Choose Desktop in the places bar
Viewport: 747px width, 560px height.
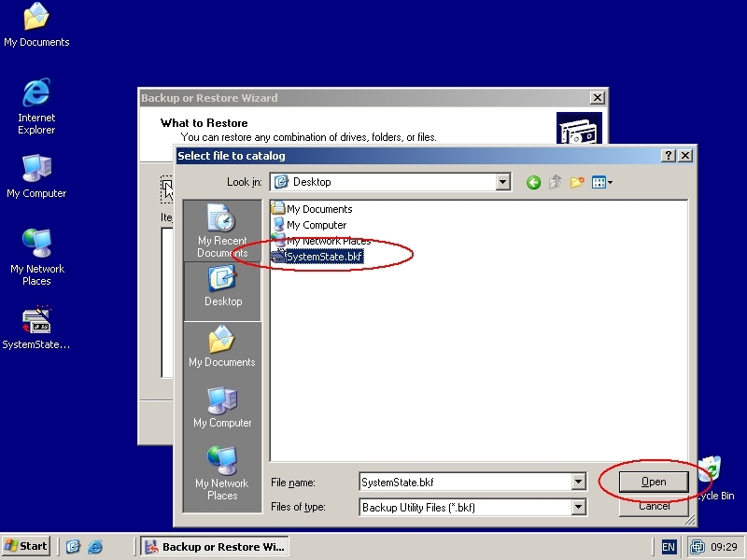pos(222,291)
